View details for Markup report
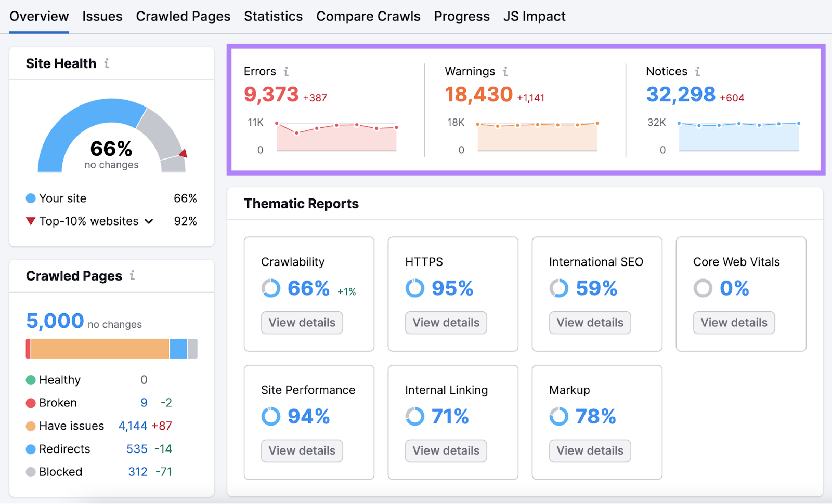832x504 pixels. tap(590, 451)
